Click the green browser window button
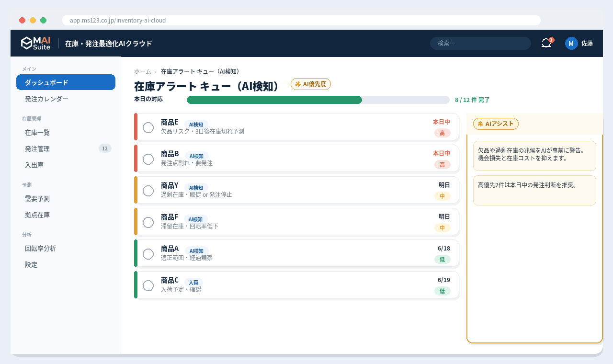 (x=43, y=20)
